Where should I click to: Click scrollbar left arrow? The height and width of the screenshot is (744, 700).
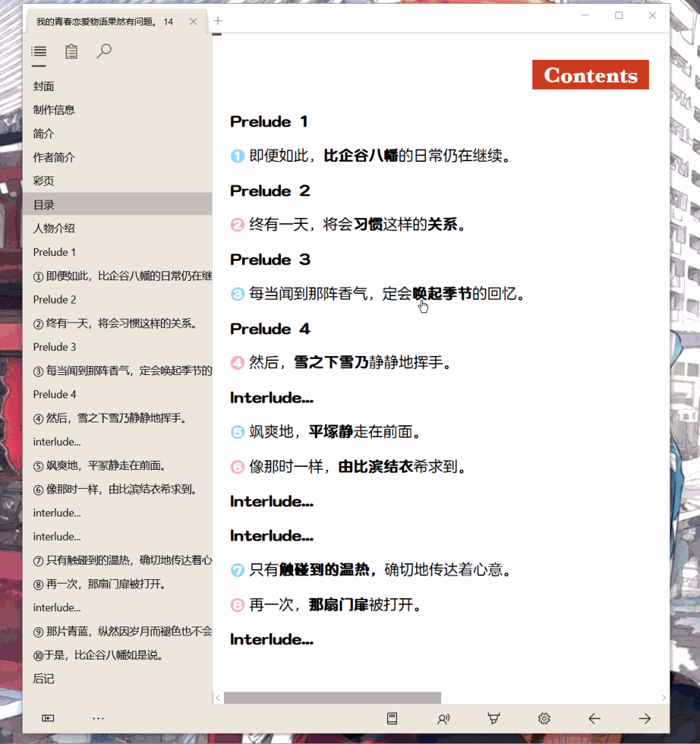(218, 697)
